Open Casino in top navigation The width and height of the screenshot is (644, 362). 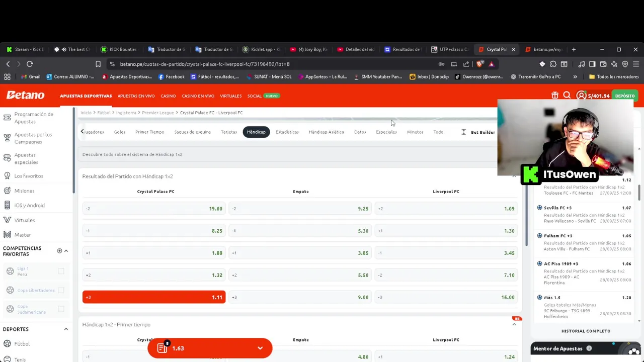168,96
